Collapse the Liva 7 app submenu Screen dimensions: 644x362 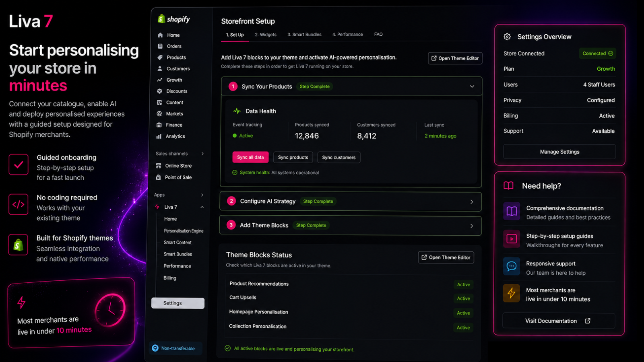point(202,207)
